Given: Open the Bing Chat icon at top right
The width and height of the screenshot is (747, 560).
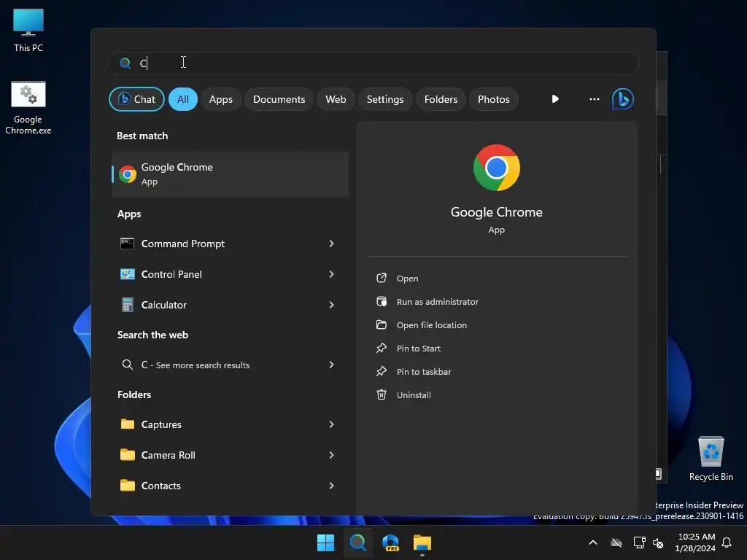Looking at the screenshot, I should pyautogui.click(x=622, y=99).
